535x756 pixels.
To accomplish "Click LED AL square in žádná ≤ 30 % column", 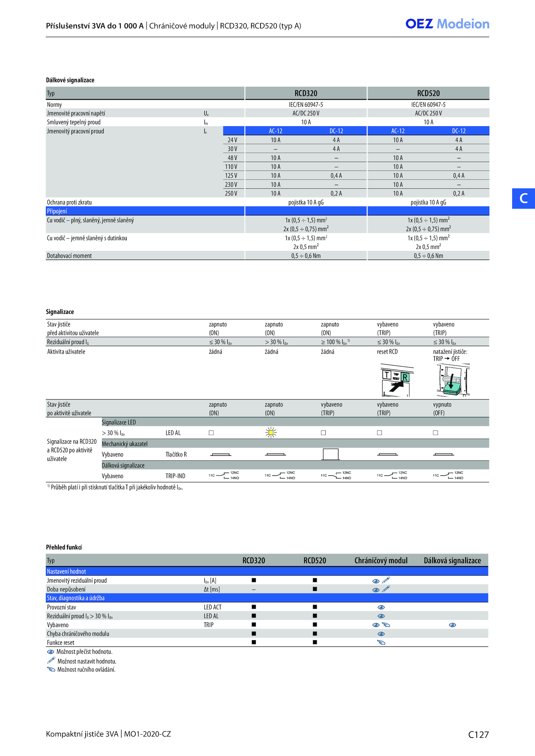I will click(211, 433).
